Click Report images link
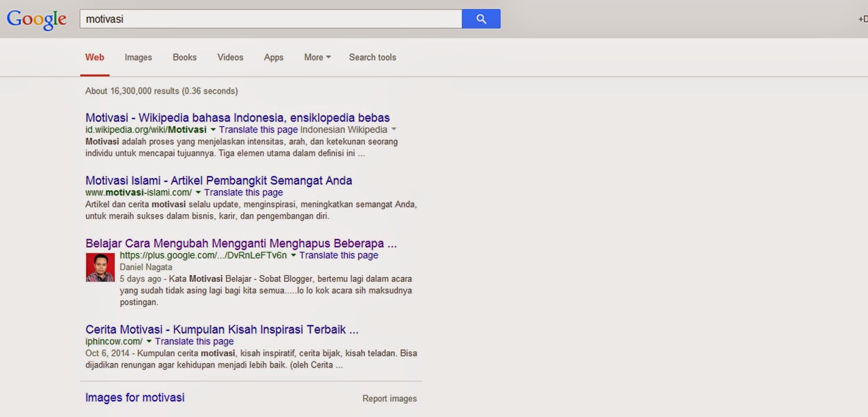868x417 pixels. pos(390,399)
